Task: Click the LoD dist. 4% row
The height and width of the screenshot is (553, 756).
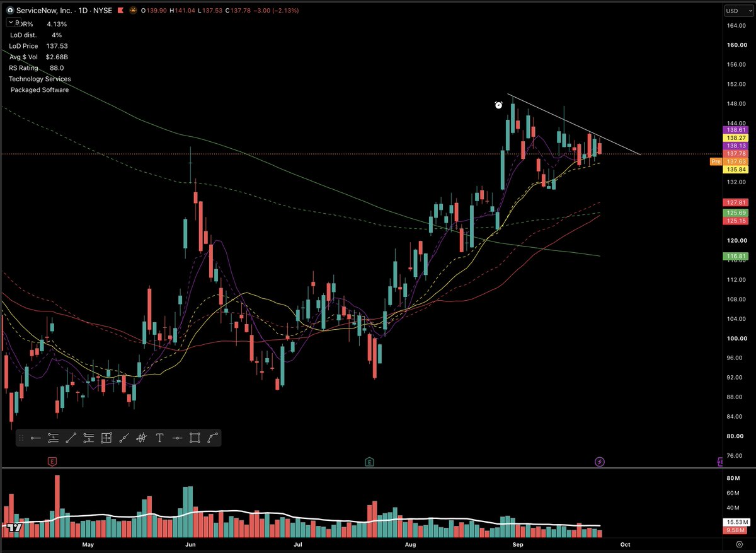Action: pyautogui.click(x=35, y=35)
